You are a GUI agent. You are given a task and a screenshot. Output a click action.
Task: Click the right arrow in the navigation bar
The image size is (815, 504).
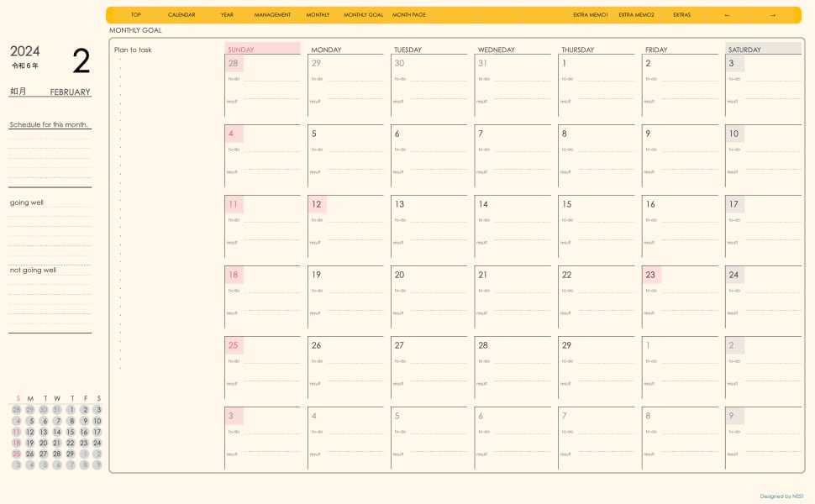(x=773, y=15)
